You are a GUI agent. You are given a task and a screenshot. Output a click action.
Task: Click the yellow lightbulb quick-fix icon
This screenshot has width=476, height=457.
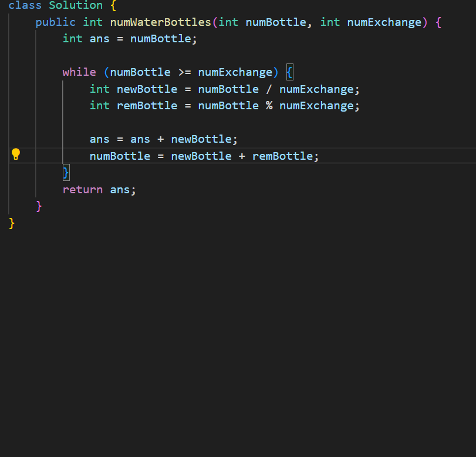[x=16, y=154]
